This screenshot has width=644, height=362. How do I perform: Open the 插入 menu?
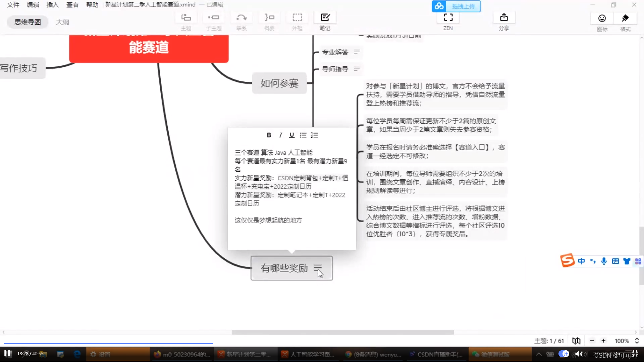point(53,5)
